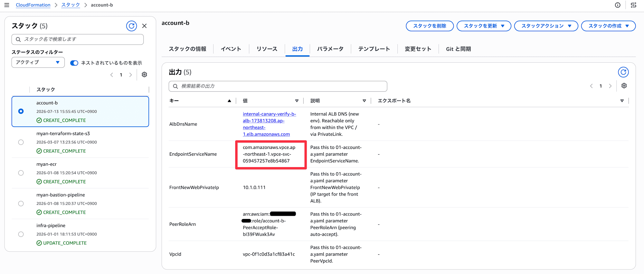Switch to Git と同期 tab
The width and height of the screenshot is (644, 274).
[x=459, y=49]
